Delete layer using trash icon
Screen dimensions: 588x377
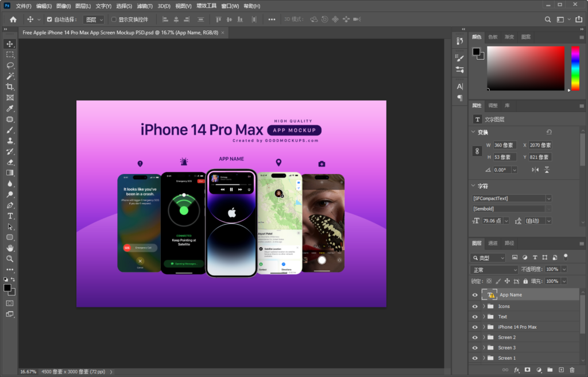572,370
